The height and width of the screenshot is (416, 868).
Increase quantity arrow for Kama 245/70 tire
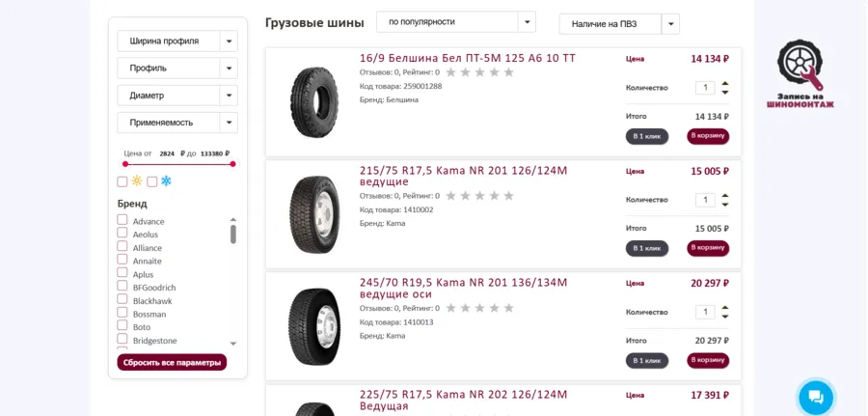725,308
